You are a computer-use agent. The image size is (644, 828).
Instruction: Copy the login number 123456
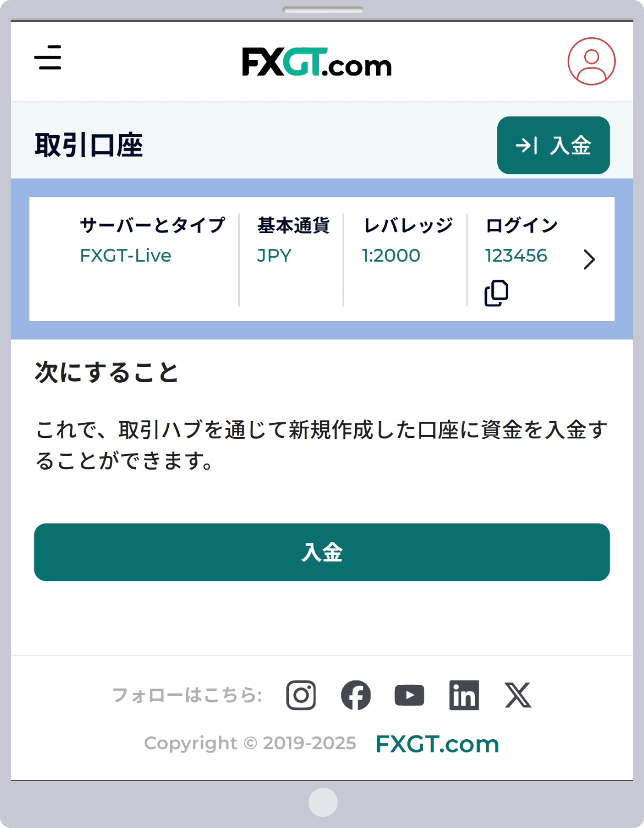(496, 293)
